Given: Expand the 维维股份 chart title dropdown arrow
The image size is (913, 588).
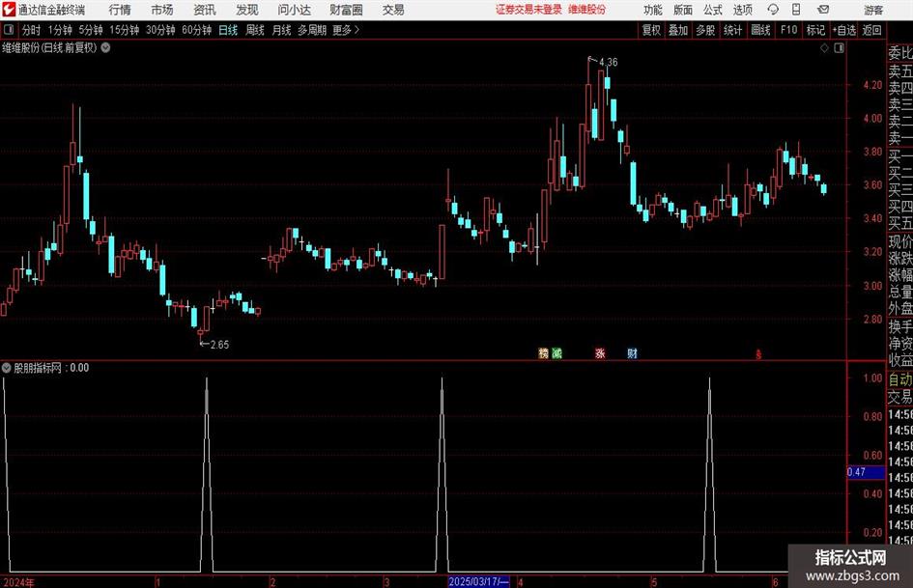Looking at the screenshot, I should [106, 47].
